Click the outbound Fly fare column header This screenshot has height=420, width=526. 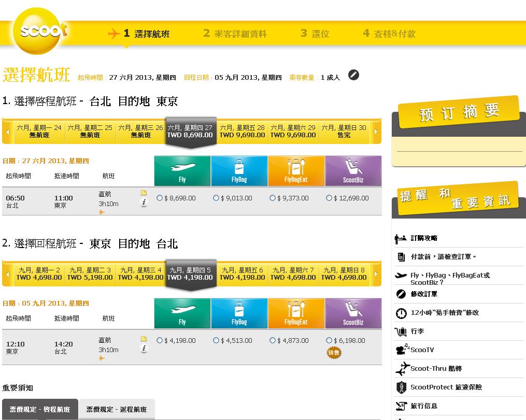click(182, 170)
